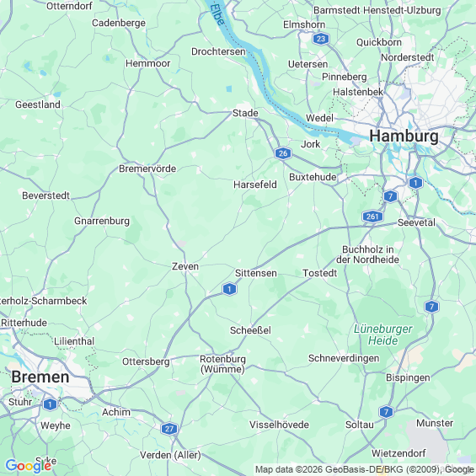Click the Elbe river label
The image size is (476, 476).
click(x=217, y=14)
